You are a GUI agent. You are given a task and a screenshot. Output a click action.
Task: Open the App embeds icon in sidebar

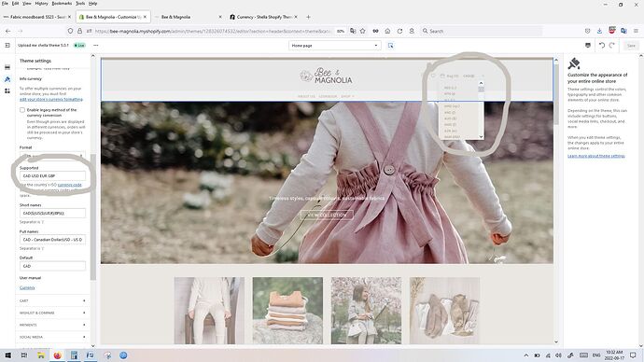pos(7,90)
